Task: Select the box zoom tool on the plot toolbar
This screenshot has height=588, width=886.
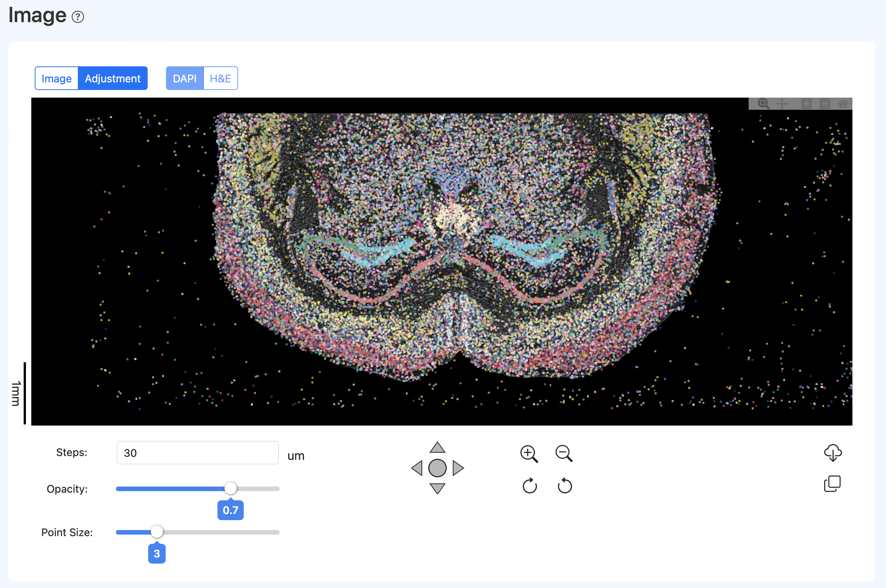Action: (x=763, y=104)
